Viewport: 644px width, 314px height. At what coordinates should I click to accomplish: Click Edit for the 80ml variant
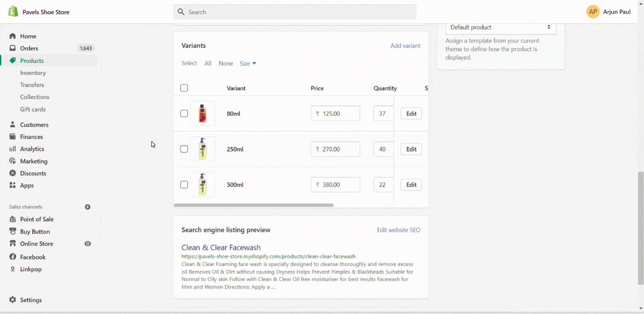(411, 113)
